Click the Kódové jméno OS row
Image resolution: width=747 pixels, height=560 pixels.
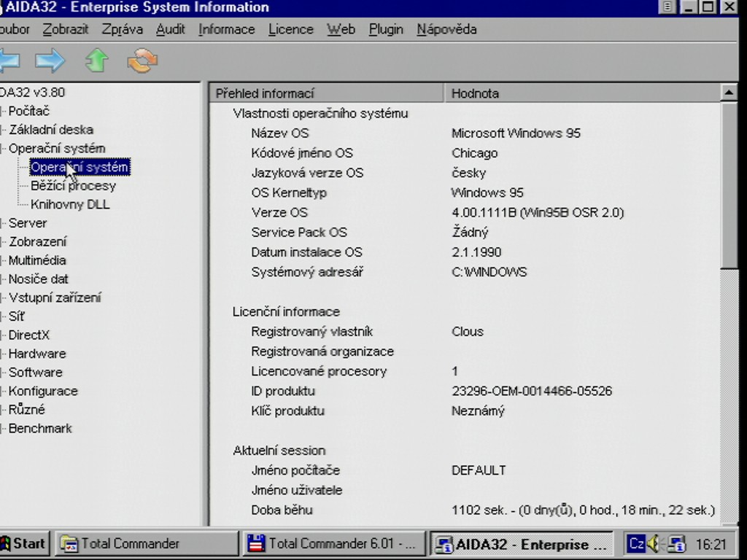tap(465, 153)
